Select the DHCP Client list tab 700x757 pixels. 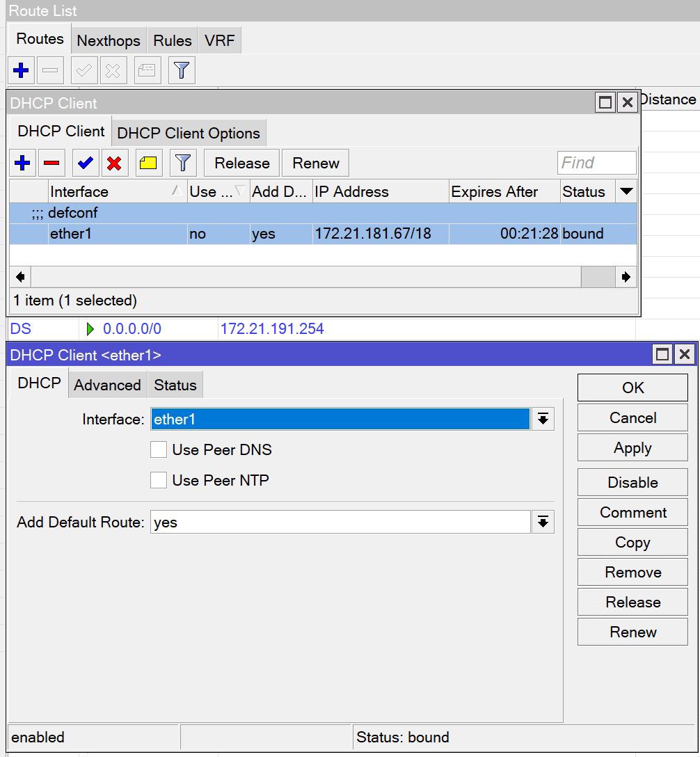[x=61, y=132]
